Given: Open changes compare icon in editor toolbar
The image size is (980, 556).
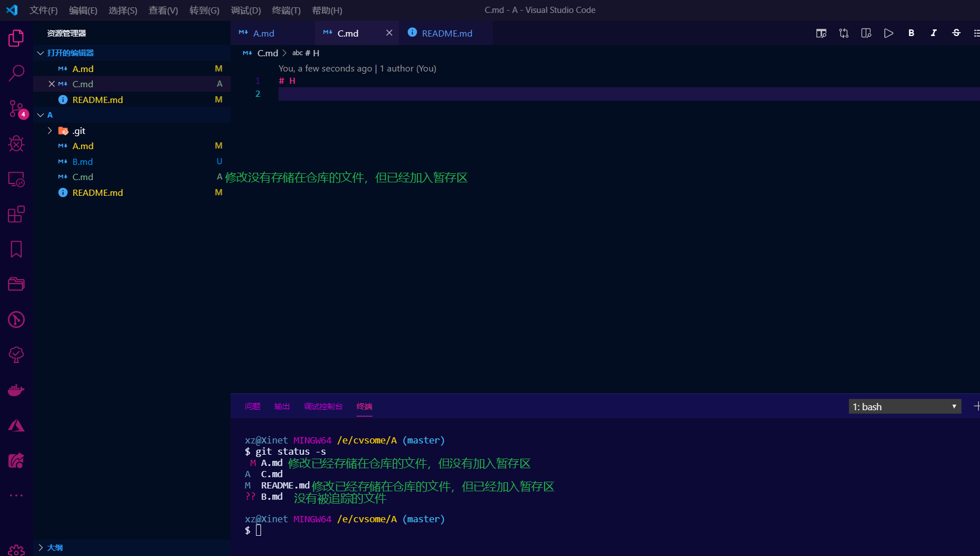Looking at the screenshot, I should pyautogui.click(x=844, y=33).
